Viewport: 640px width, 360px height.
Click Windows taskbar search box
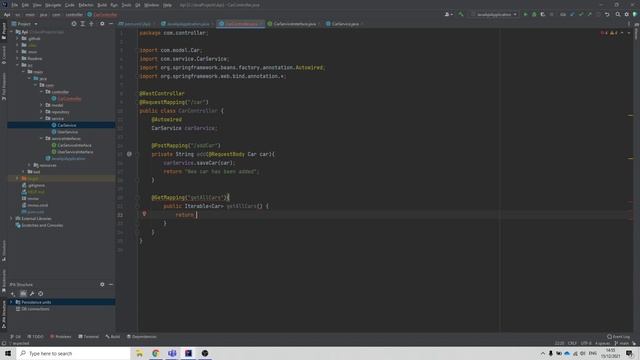[x=73, y=353]
